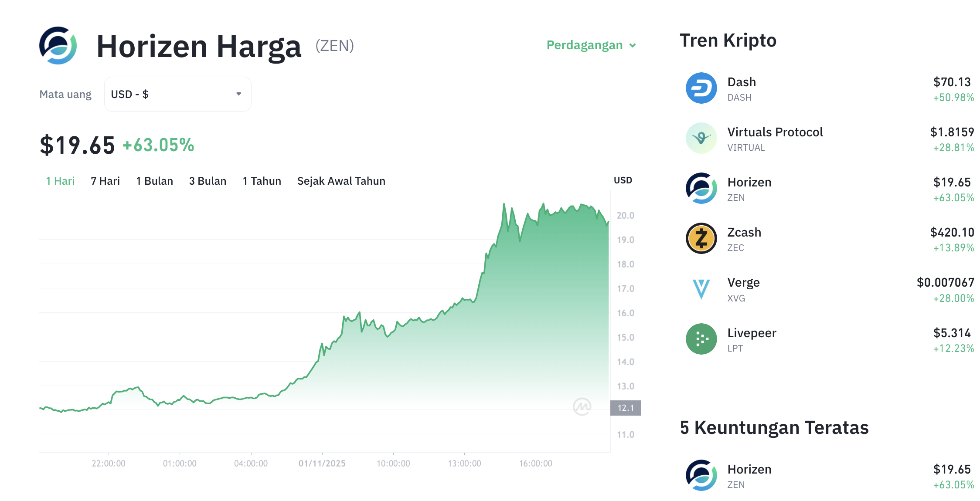Select the Dash coin icon in Tren Kripto
Viewport: 980px width, 501px height.
point(701,88)
